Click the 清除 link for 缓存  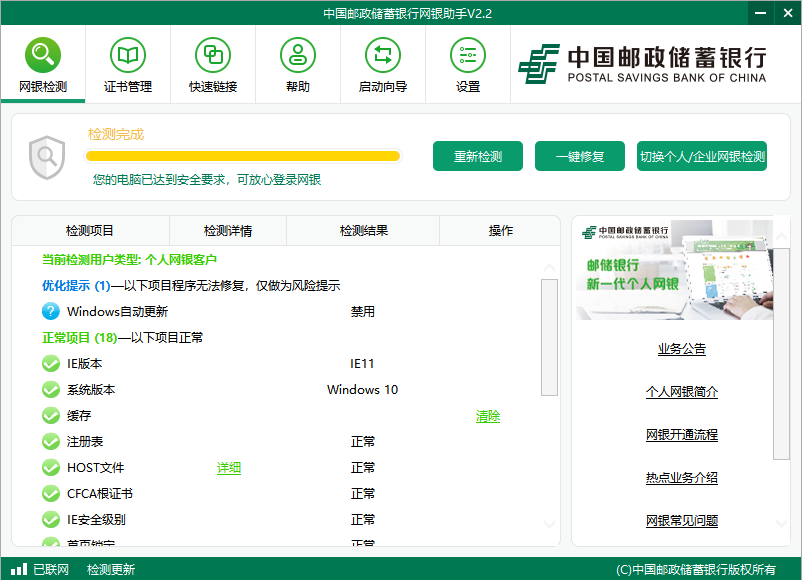click(x=488, y=416)
